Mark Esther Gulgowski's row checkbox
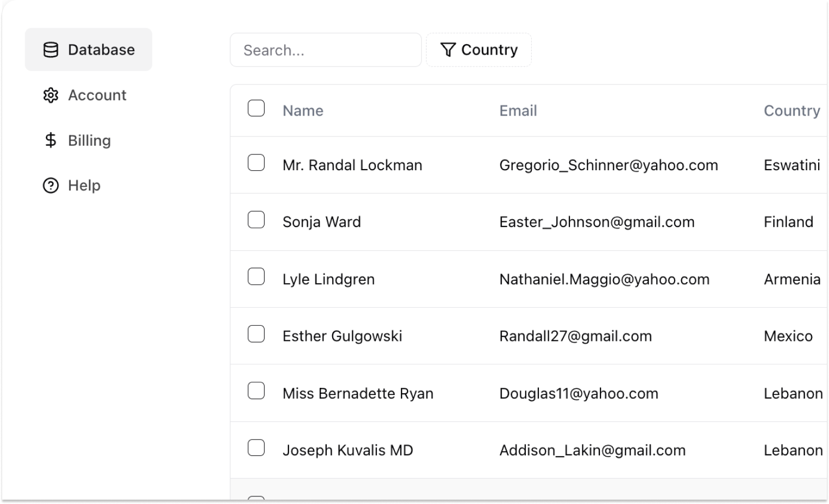Image resolution: width=829 pixels, height=504 pixels. coord(256,334)
